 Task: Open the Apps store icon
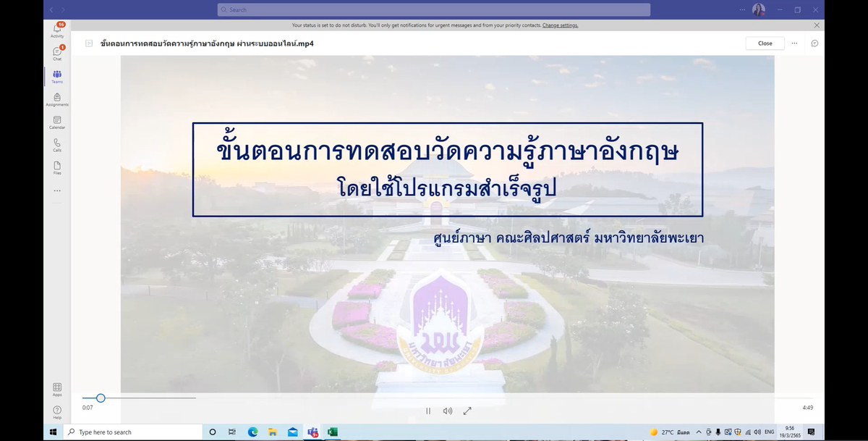click(57, 388)
